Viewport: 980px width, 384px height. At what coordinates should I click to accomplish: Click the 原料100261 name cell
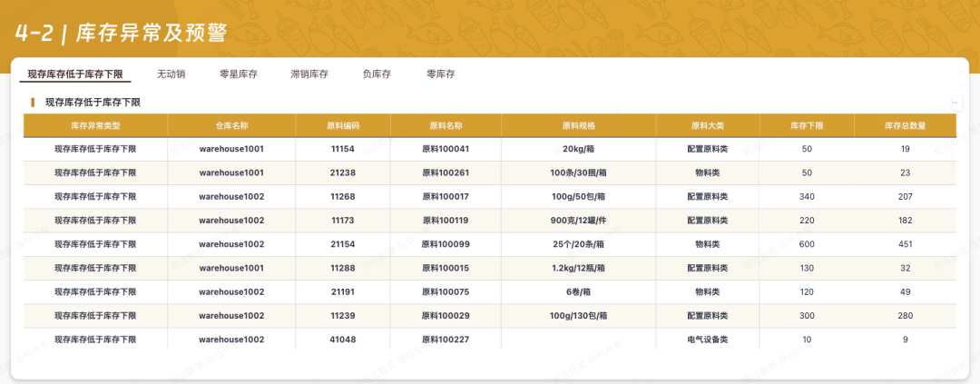click(446, 172)
